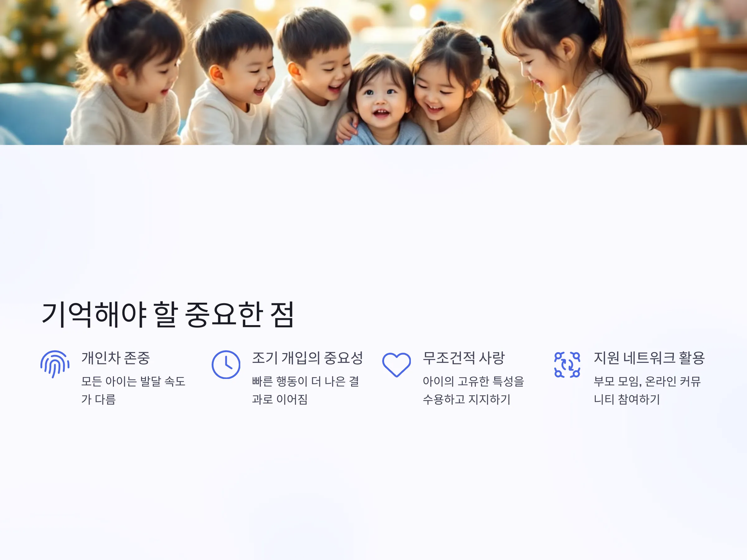Image resolution: width=747 pixels, height=560 pixels.
Task: Click the people network icon
Action: (x=567, y=365)
